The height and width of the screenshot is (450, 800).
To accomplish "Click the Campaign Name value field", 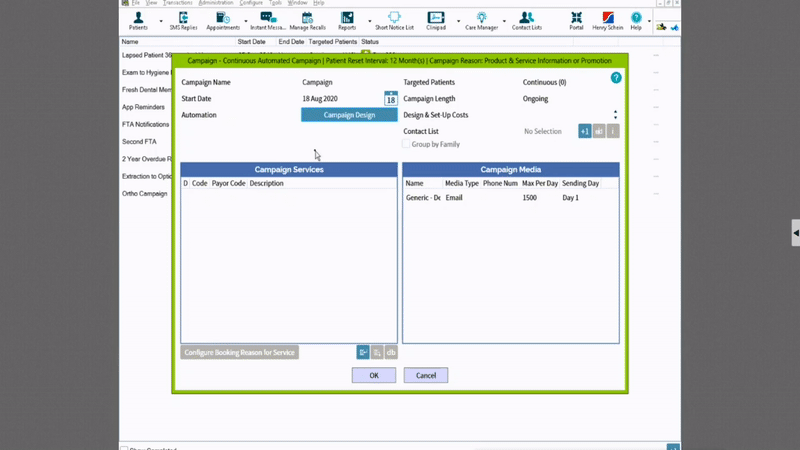I will click(x=317, y=82).
